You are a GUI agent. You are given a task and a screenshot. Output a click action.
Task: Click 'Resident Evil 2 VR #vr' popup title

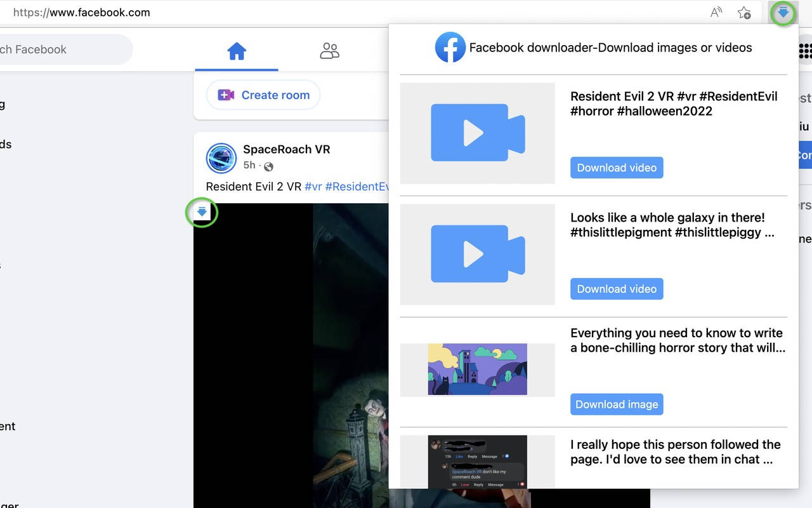tap(674, 104)
